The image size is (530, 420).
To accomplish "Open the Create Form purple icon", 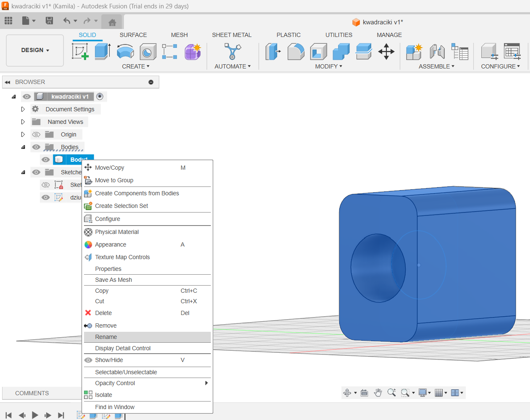I will [x=193, y=52].
